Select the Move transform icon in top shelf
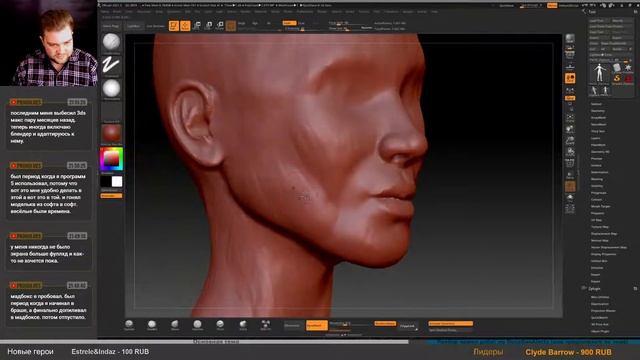Screen dimensions: 640x360 tap(197, 26)
